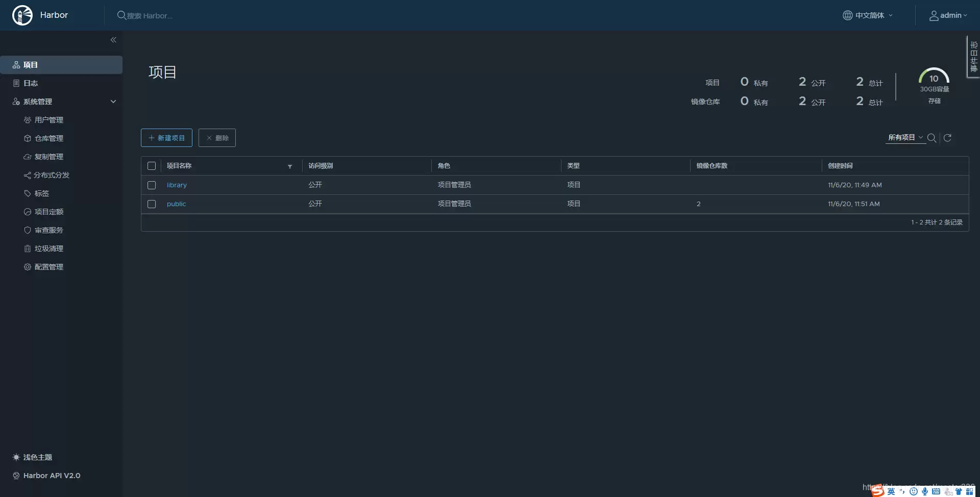Tick the select-all checkbox in table header

coord(152,166)
